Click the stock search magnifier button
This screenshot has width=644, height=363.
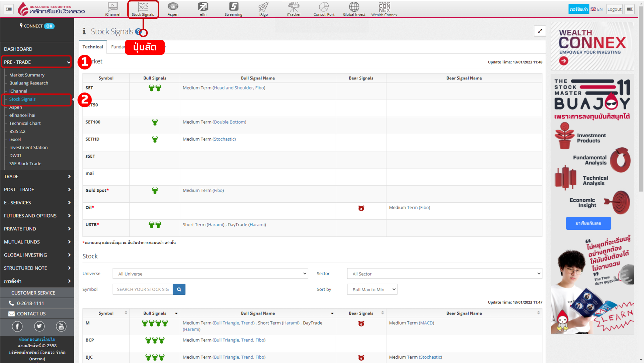[x=179, y=289]
